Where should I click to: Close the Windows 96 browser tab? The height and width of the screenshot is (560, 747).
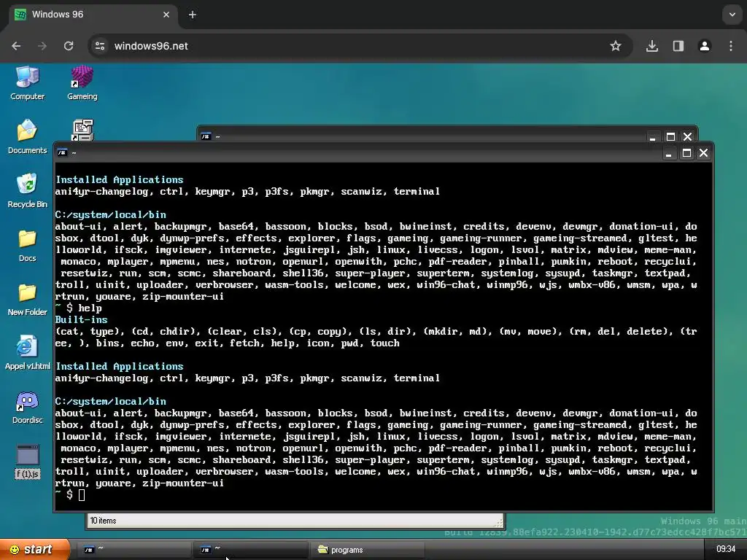tap(166, 15)
